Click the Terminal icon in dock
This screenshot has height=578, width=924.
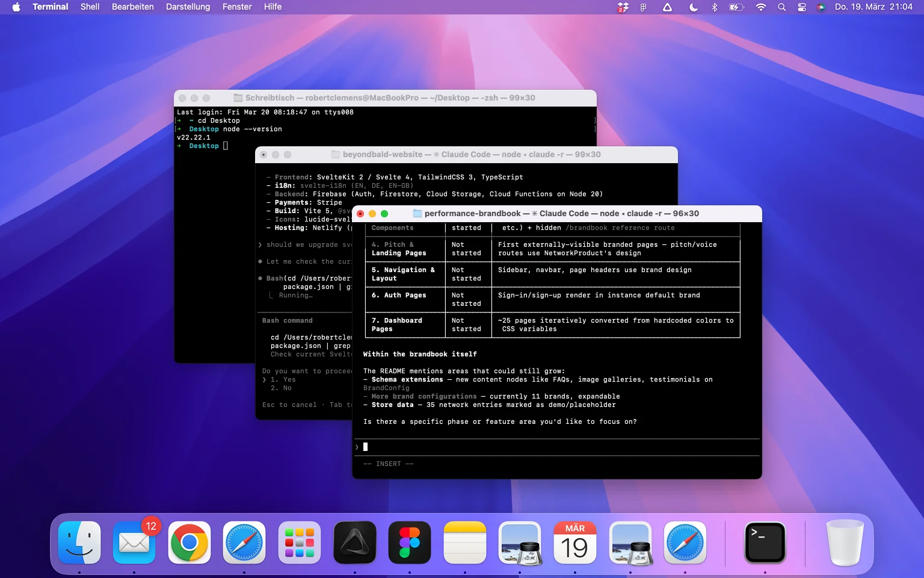tap(765, 542)
